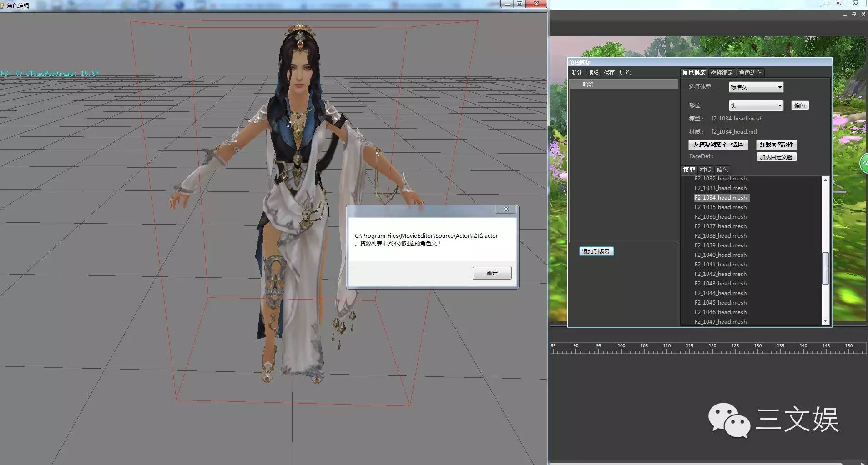The image size is (868, 465).
Task: Click 新建 in the 角色面板 menu
Action: pyautogui.click(x=577, y=73)
